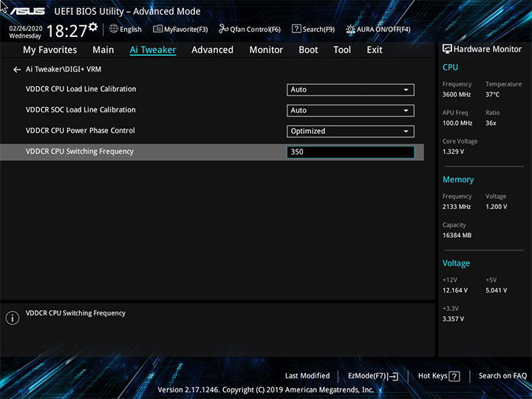Click the 1.329 V core voltage value
Viewport: 532px width, 399px height.
click(x=453, y=151)
